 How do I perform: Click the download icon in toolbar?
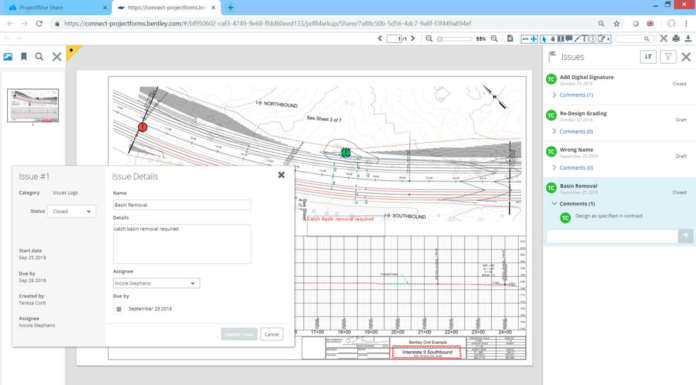(688, 39)
